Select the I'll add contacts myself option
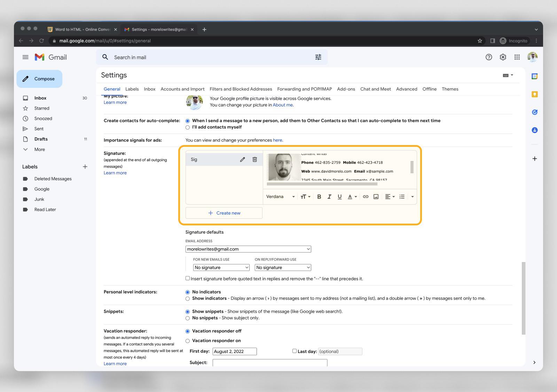The height and width of the screenshot is (392, 557). point(188,127)
